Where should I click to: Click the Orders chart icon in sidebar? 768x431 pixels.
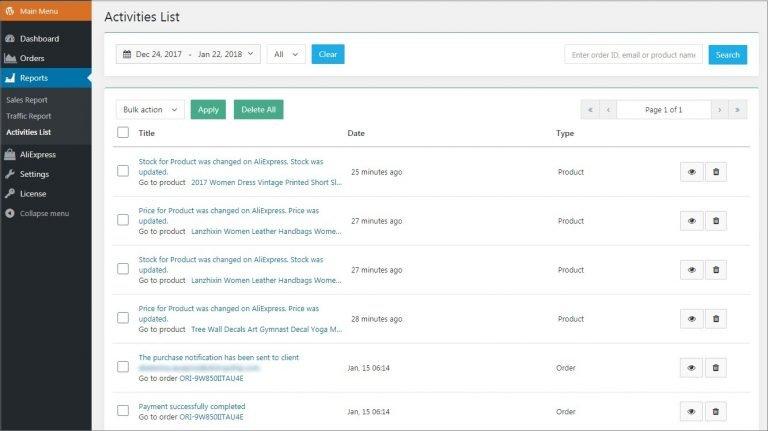(x=10, y=58)
